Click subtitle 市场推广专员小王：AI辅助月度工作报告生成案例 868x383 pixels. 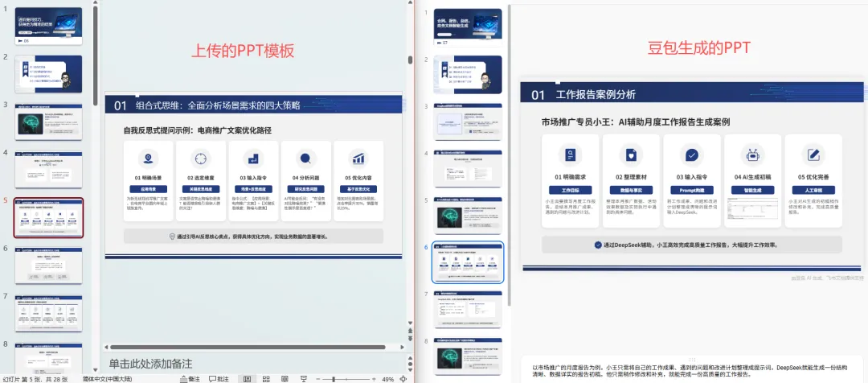pos(636,122)
